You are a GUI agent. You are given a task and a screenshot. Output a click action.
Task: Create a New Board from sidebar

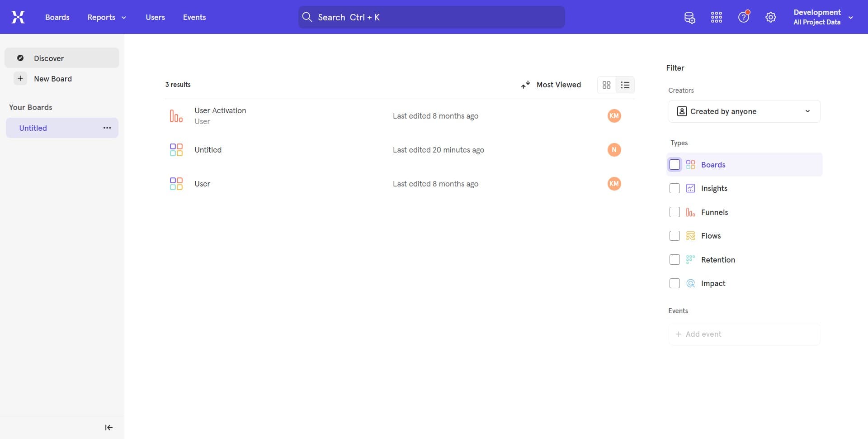(53, 78)
